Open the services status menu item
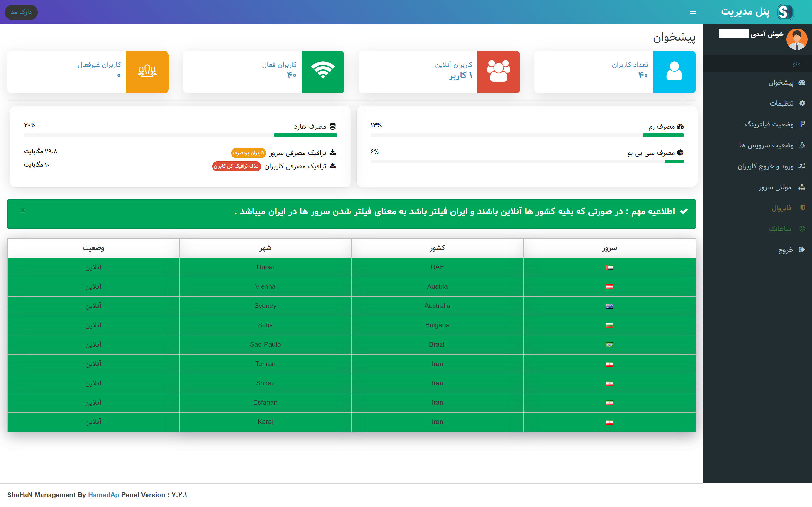 pos(766,145)
